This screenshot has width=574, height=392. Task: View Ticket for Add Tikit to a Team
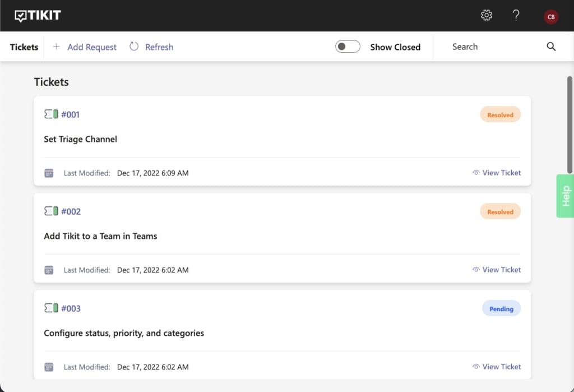click(497, 270)
